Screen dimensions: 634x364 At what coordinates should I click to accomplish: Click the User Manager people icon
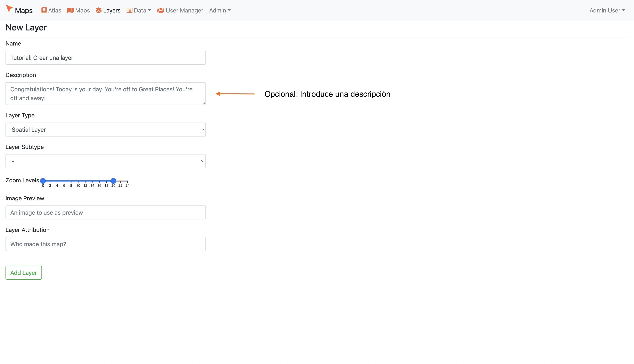(161, 10)
